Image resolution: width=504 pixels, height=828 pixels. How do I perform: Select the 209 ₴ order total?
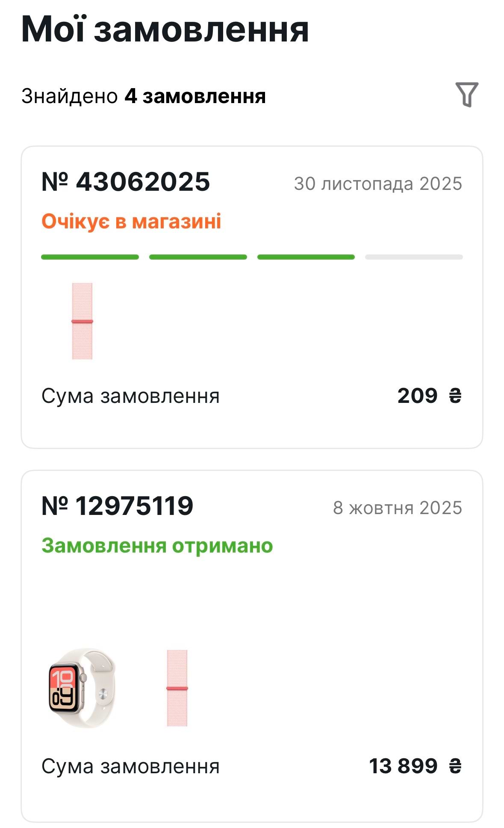[x=429, y=396]
